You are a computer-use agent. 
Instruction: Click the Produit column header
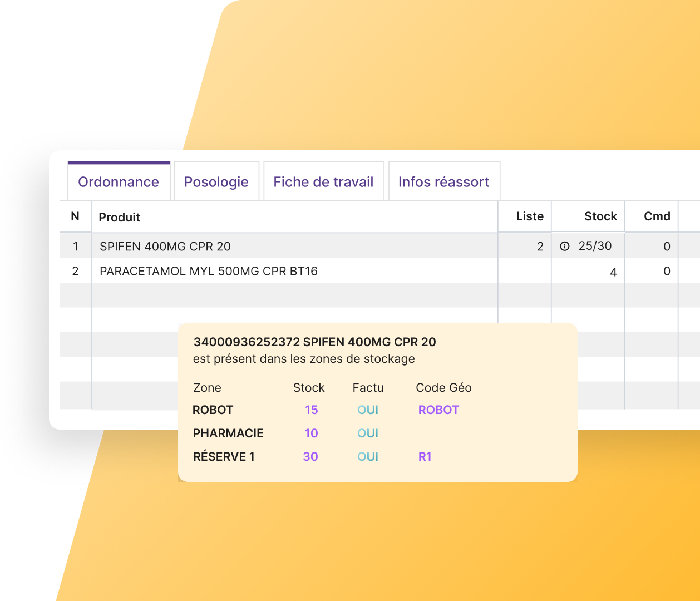[x=120, y=217]
